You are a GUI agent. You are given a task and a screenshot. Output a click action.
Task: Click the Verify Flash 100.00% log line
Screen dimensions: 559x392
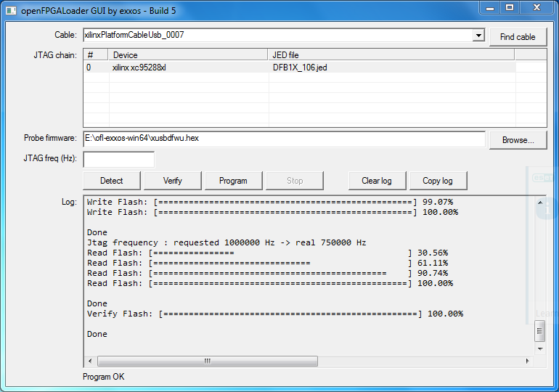tap(275, 314)
